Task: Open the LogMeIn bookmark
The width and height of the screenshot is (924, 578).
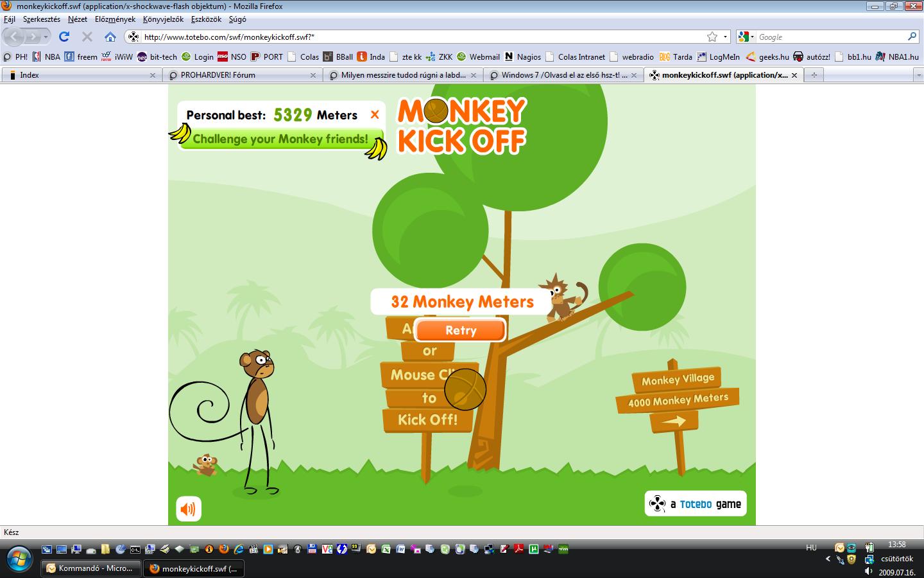Action: pos(719,57)
